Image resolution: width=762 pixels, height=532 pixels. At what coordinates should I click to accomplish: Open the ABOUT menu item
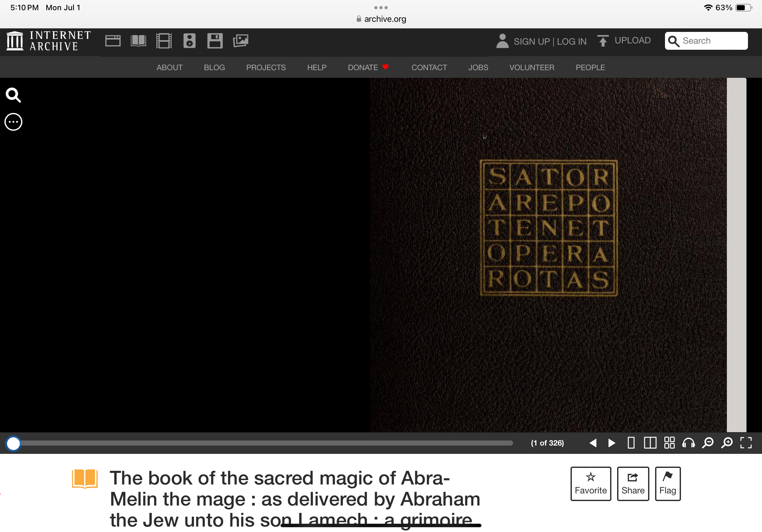click(x=169, y=67)
